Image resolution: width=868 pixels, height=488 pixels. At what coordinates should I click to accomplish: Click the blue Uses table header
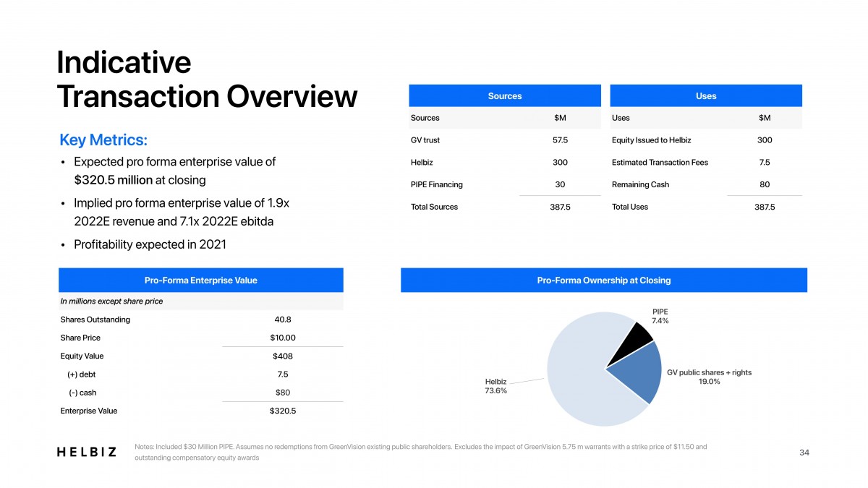point(705,95)
